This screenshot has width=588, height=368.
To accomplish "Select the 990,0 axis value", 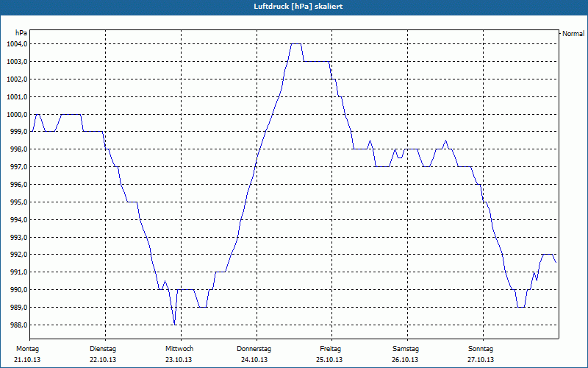I will [x=18, y=290].
